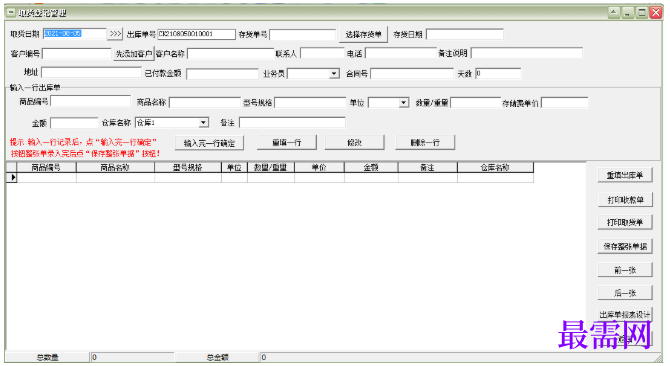The image size is (670, 366).
Task: Click the grid row selector arrow
Action: point(12,177)
